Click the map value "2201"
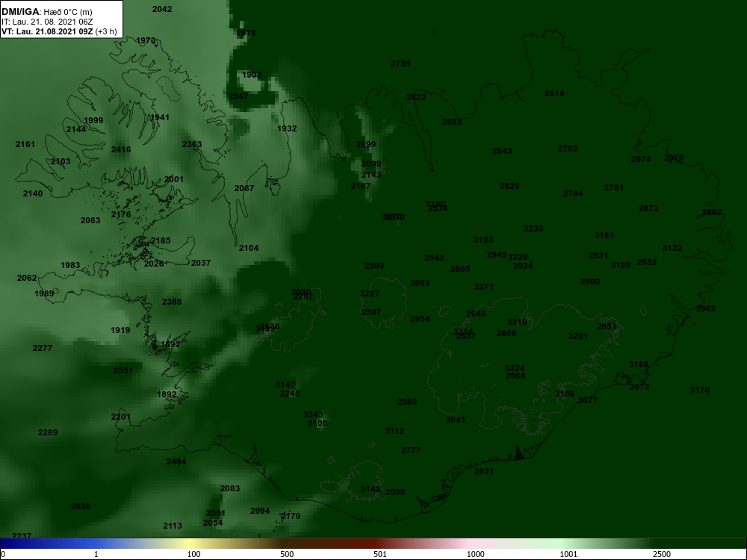 tap(121, 417)
